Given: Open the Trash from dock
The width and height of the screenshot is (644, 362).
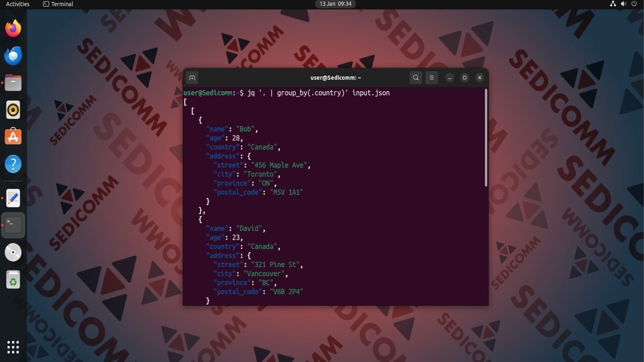Looking at the screenshot, I should [x=13, y=280].
